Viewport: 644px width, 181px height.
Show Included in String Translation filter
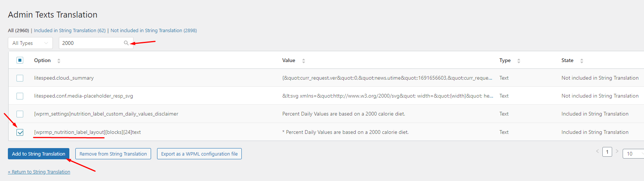coord(70,31)
